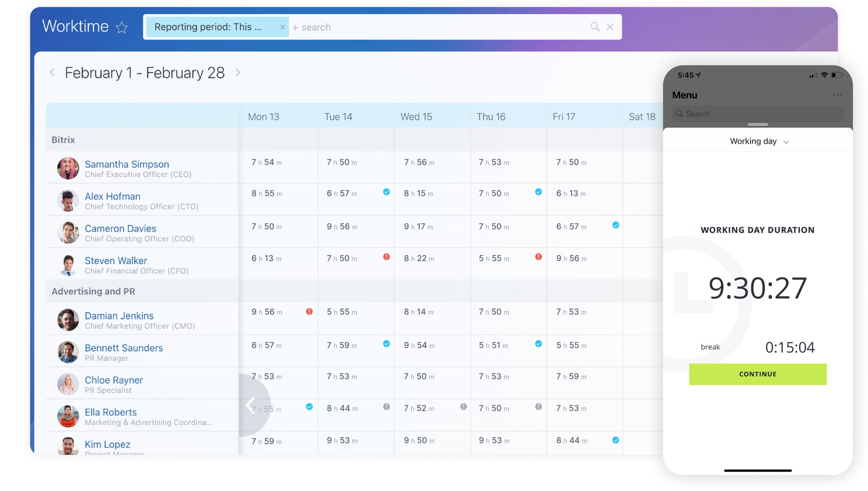
Task: Open the three-dots menu in mobile header
Action: tap(837, 95)
